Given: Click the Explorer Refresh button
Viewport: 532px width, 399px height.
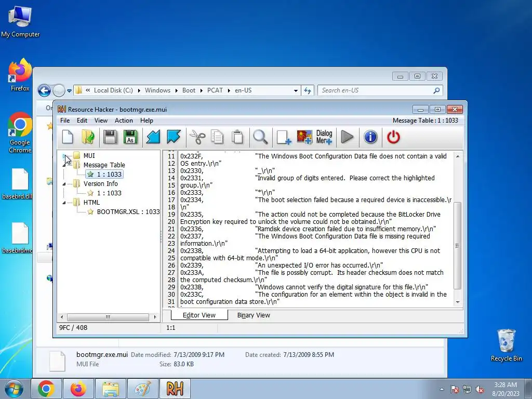Looking at the screenshot, I should [x=308, y=90].
